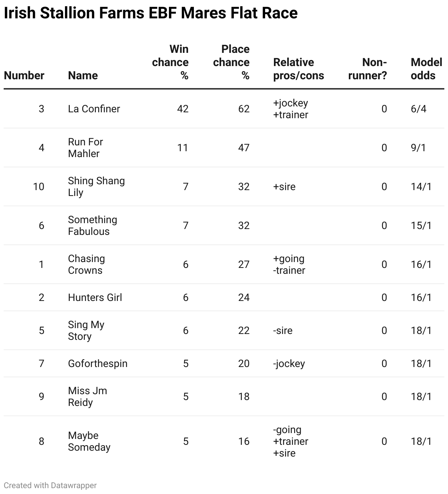448x494 pixels.
Task: Click the Relative pros/cons header
Action: coord(299,69)
